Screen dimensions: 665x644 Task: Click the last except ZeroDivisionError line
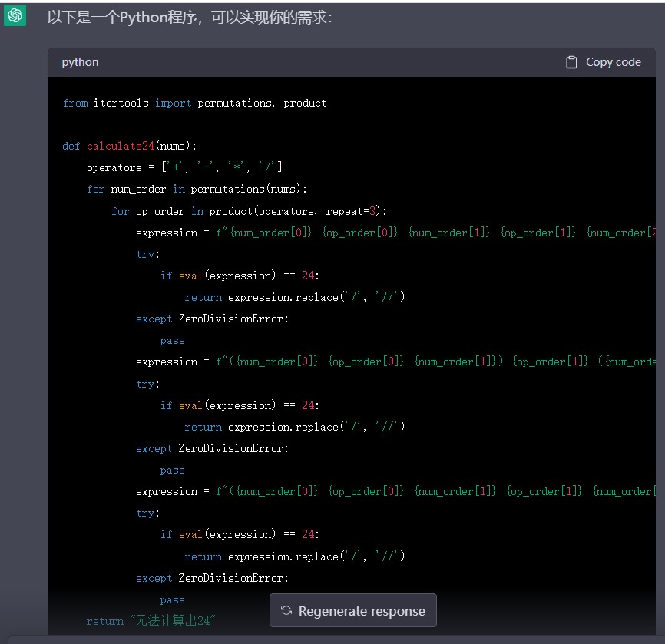pos(212,578)
